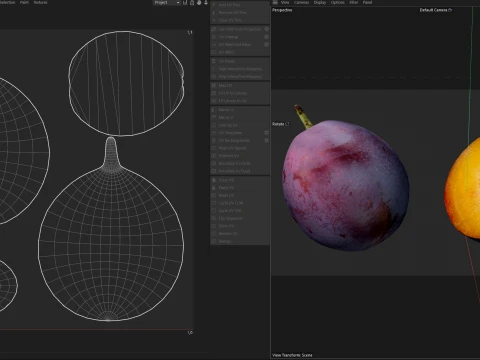Run Set UVW from Projection

tap(237, 29)
